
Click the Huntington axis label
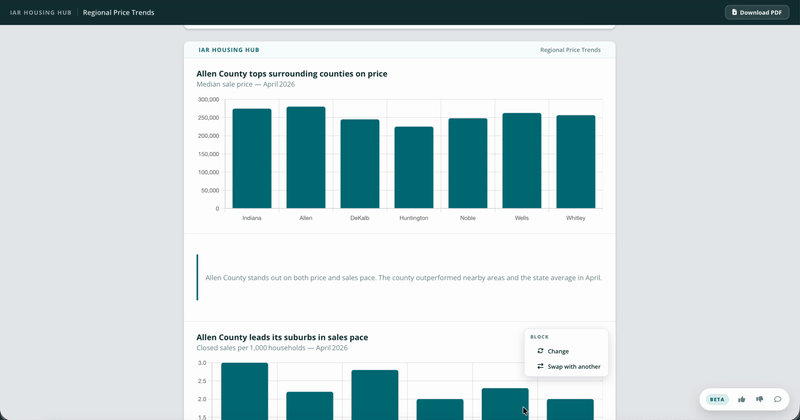point(414,218)
